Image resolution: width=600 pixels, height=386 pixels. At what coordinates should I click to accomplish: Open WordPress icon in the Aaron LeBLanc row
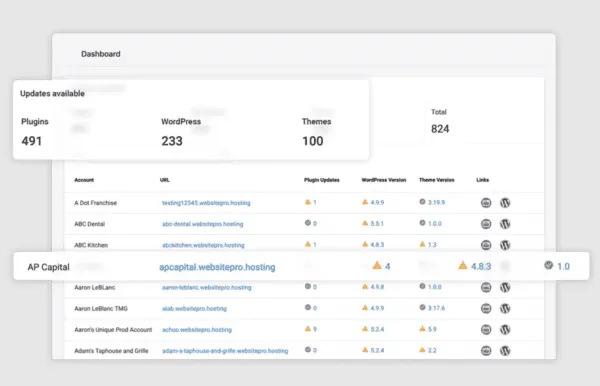coord(505,287)
